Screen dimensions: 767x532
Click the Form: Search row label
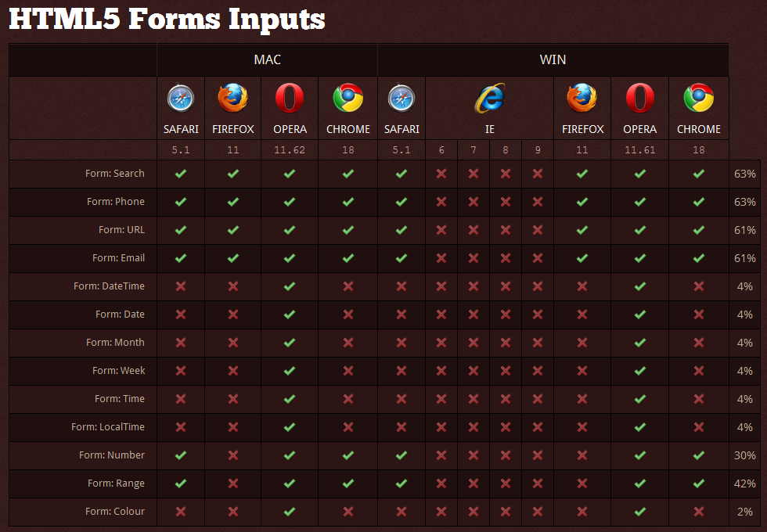[x=115, y=174]
